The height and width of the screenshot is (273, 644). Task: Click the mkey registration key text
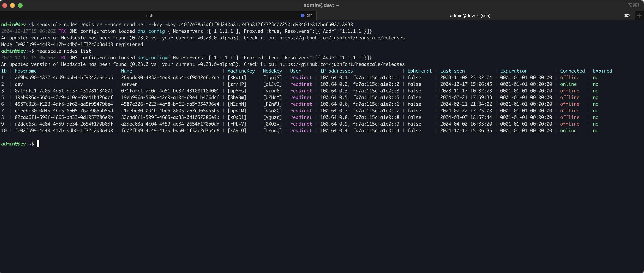(258, 25)
